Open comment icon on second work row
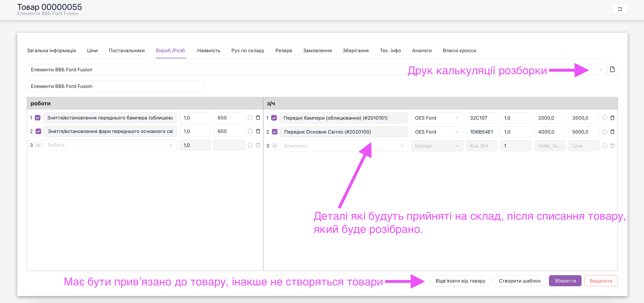The image size is (644, 303). click(x=250, y=131)
